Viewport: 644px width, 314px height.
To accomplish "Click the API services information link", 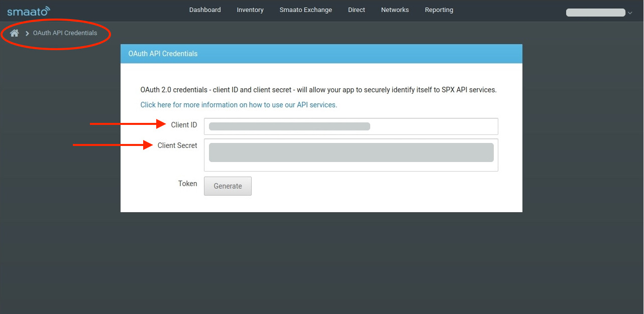I will click(x=239, y=105).
